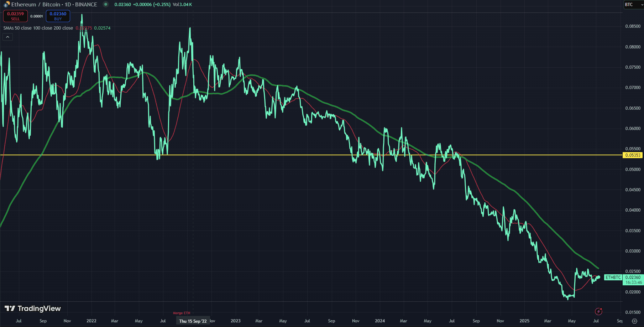Viewport: 644px width, 327px height.
Task: Click the Thu 15 Sep '22 date label
Action: coord(193,321)
